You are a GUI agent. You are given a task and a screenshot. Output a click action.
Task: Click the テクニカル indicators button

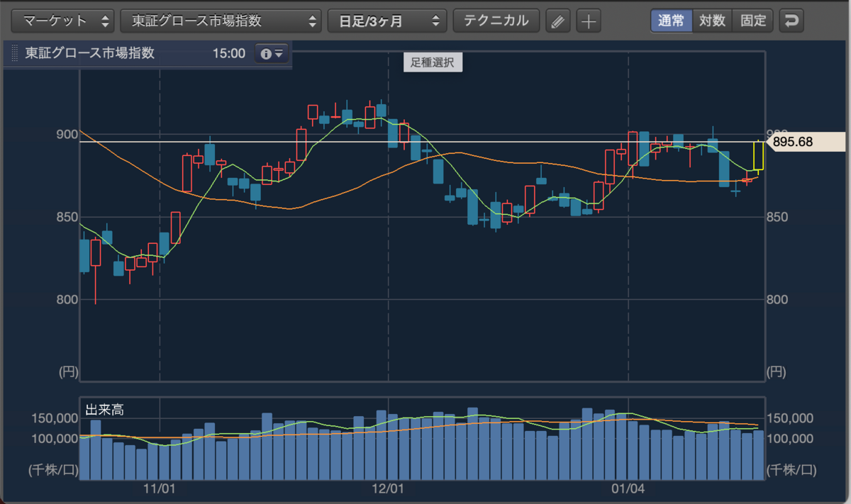pyautogui.click(x=496, y=21)
